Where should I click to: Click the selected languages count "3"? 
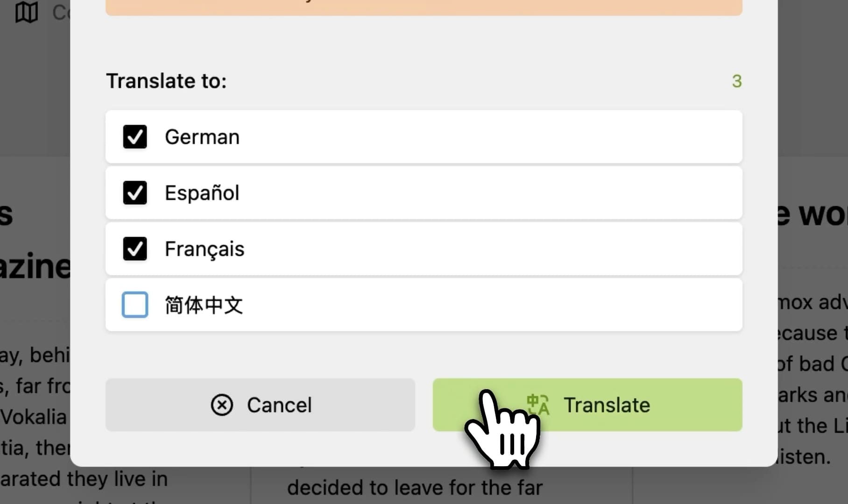(736, 81)
